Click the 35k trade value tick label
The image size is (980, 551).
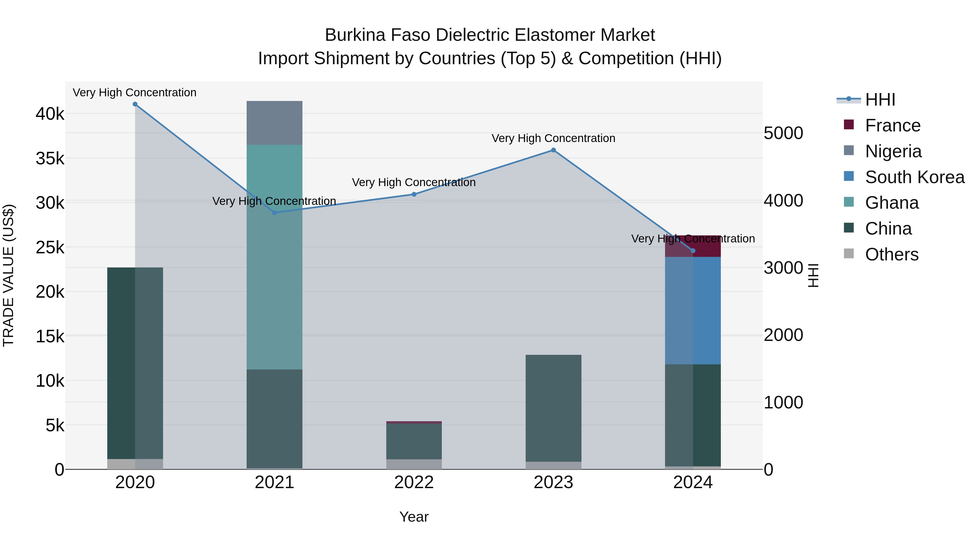(x=50, y=159)
